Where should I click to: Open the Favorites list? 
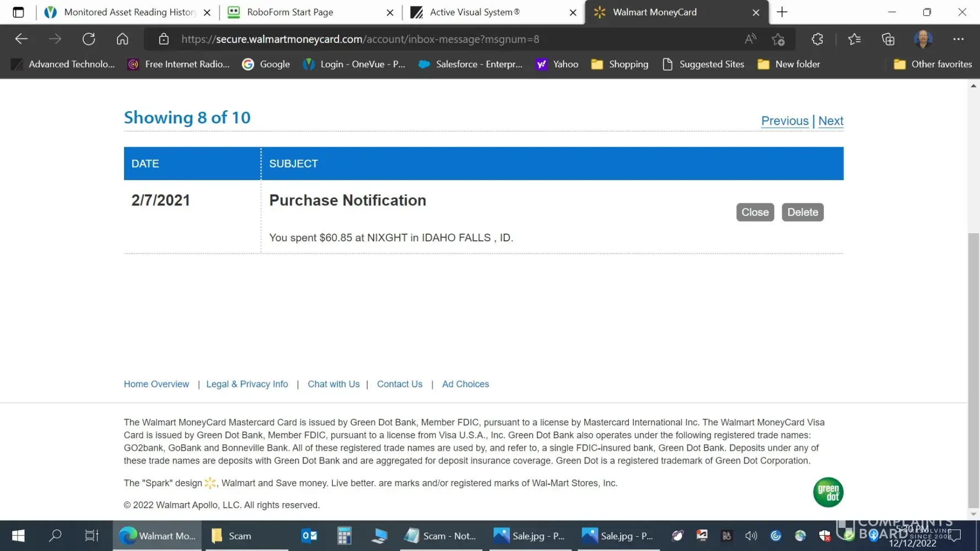[854, 39]
